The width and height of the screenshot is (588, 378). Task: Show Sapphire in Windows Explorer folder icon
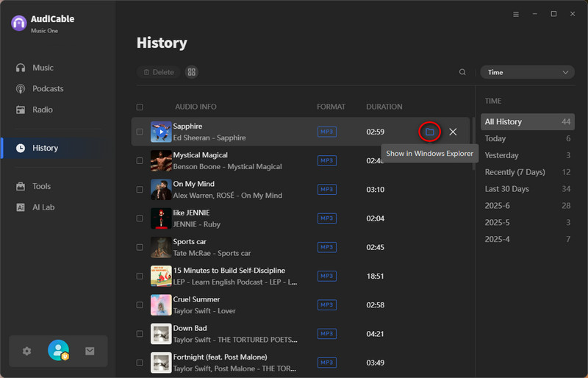pos(430,132)
